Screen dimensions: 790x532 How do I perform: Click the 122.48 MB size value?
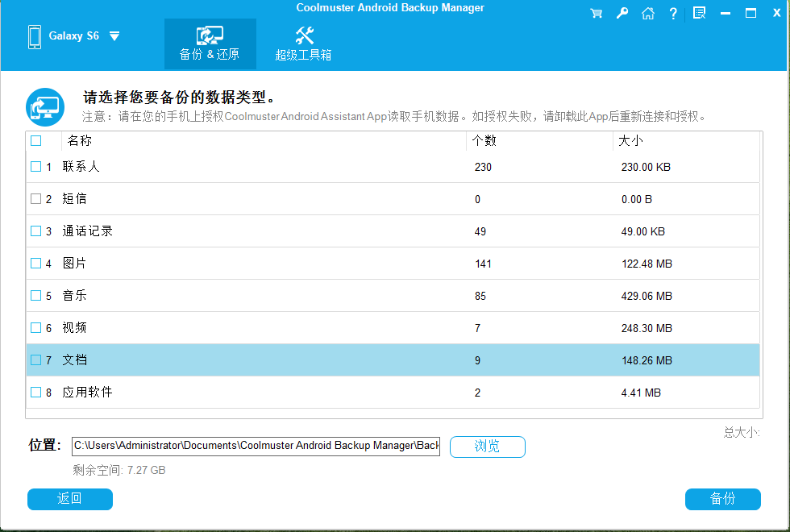(x=647, y=264)
